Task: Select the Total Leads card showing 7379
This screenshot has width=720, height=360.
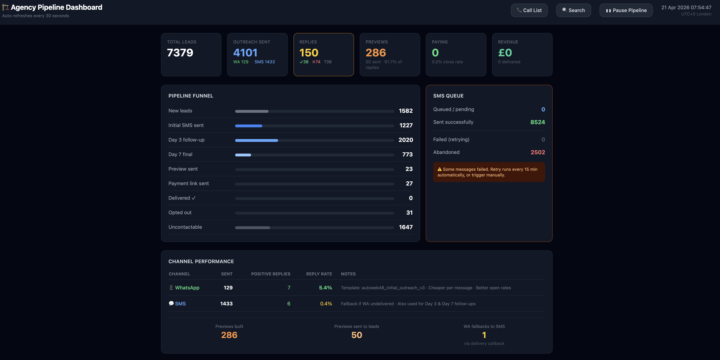Action: pyautogui.click(x=191, y=54)
